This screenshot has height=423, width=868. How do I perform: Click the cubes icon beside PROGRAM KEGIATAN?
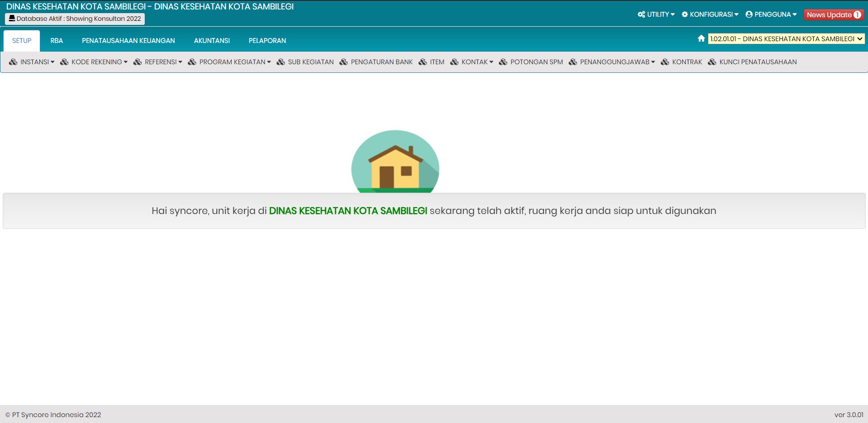192,62
